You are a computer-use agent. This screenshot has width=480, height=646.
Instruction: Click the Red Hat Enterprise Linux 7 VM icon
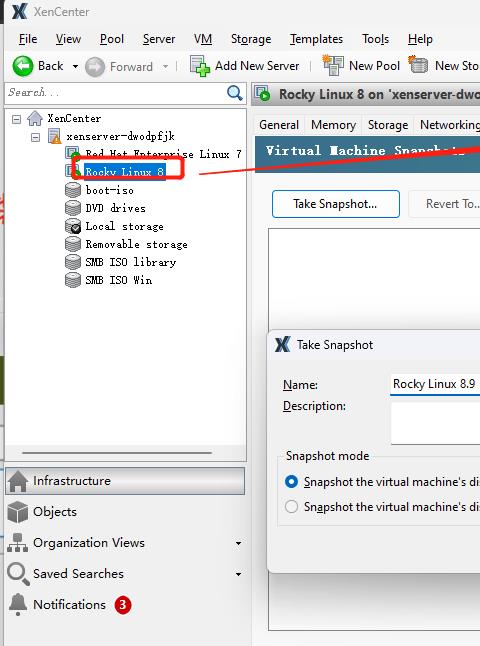73,154
